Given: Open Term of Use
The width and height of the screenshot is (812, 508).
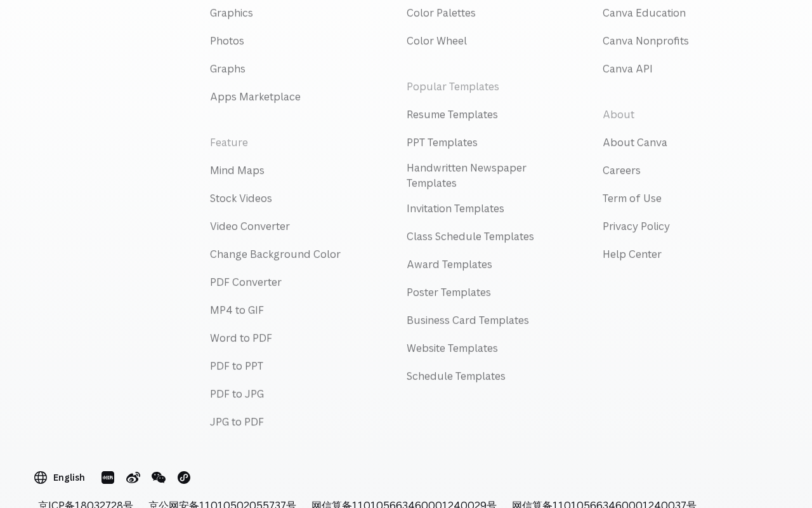Looking at the screenshot, I should point(632,198).
